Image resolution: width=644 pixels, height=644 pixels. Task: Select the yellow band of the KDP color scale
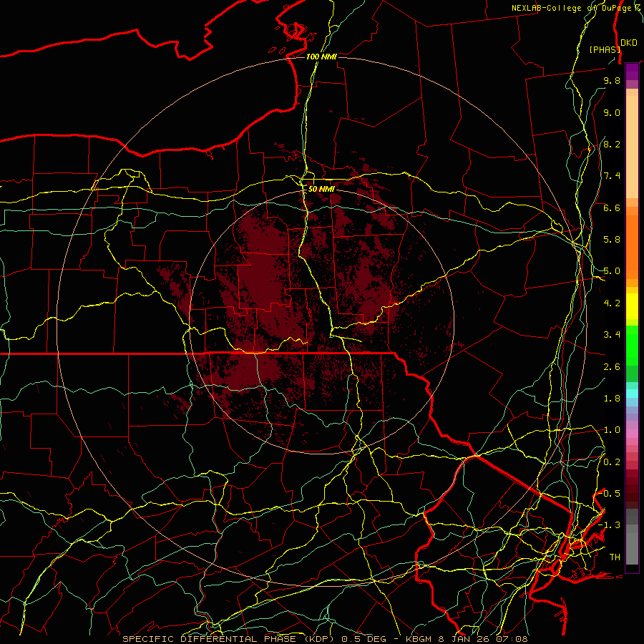pos(632,306)
